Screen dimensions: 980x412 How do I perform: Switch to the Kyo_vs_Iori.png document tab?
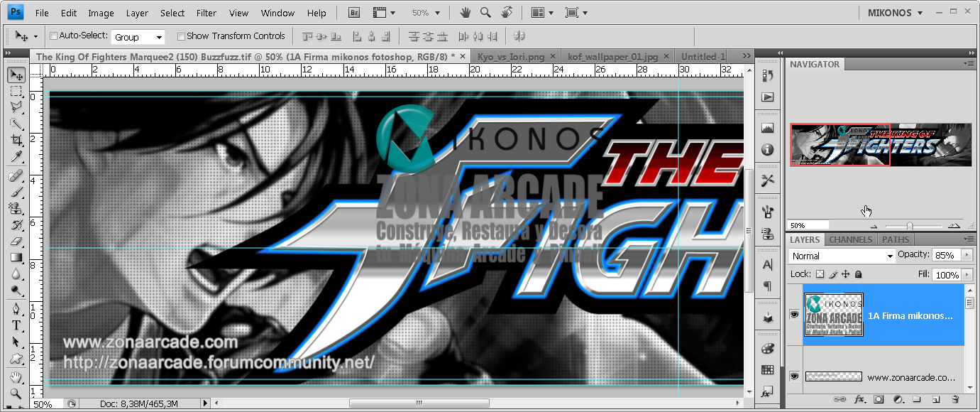click(x=512, y=56)
